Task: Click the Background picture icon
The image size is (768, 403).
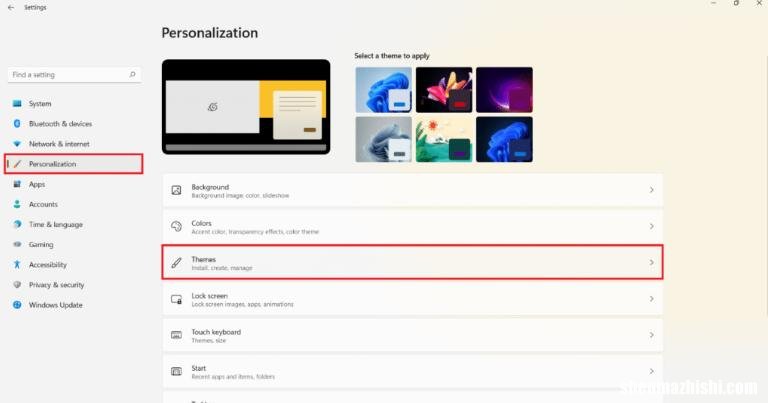Action: pyautogui.click(x=176, y=190)
